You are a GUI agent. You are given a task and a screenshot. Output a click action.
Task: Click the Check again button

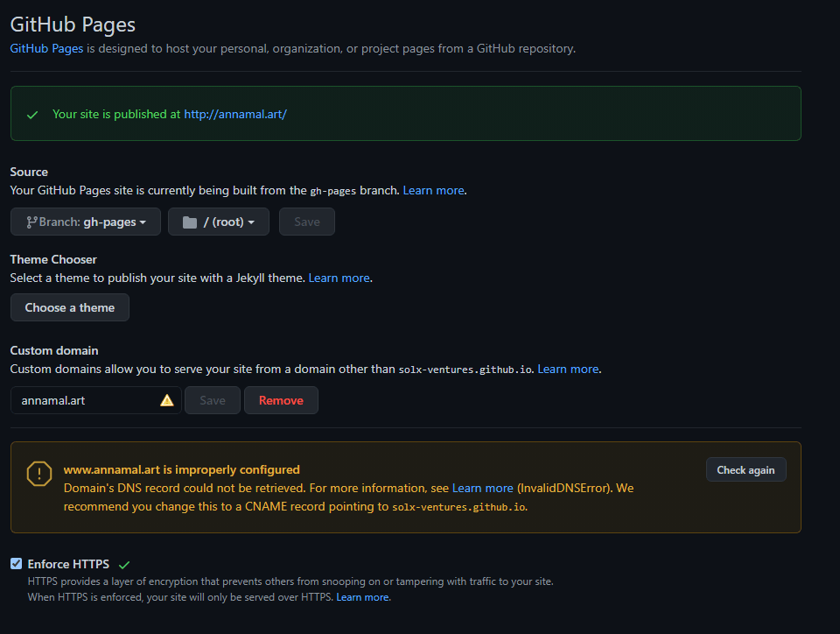click(745, 470)
